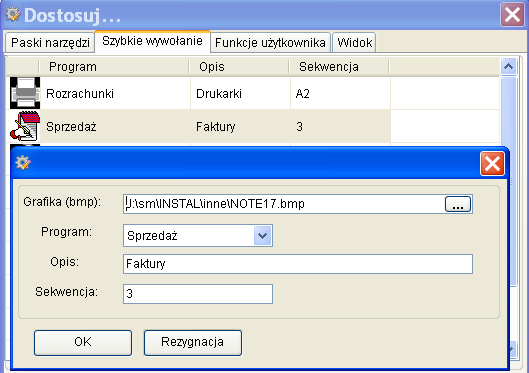This screenshot has width=529, height=373.
Task: Switch to Paski narzędzi tab
Action: (50, 42)
